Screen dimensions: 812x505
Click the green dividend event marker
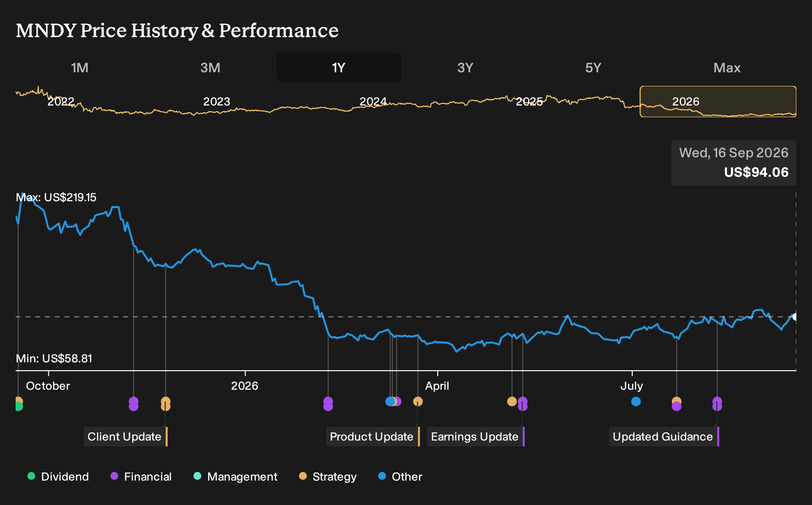18,406
